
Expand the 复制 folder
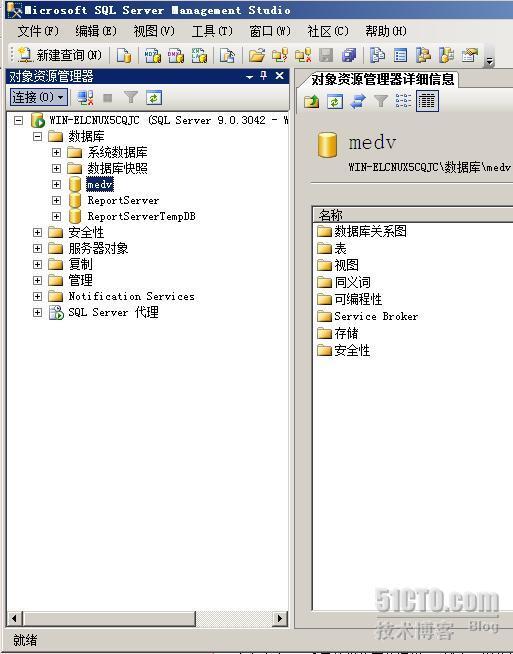point(38,264)
